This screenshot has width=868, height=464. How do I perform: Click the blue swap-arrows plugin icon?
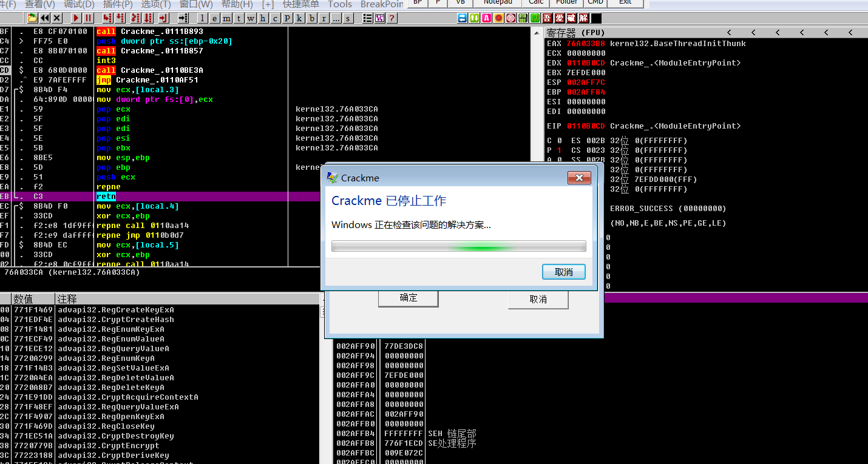pyautogui.click(x=463, y=18)
